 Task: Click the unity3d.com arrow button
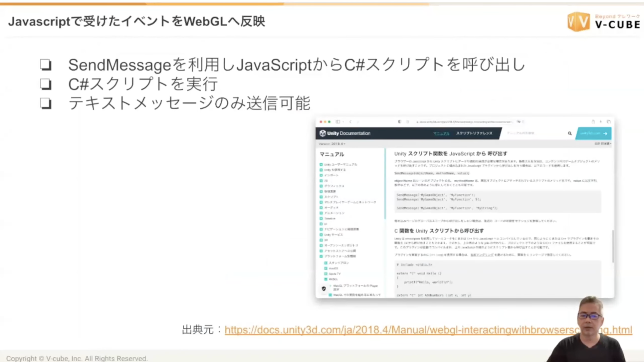[x=593, y=133]
